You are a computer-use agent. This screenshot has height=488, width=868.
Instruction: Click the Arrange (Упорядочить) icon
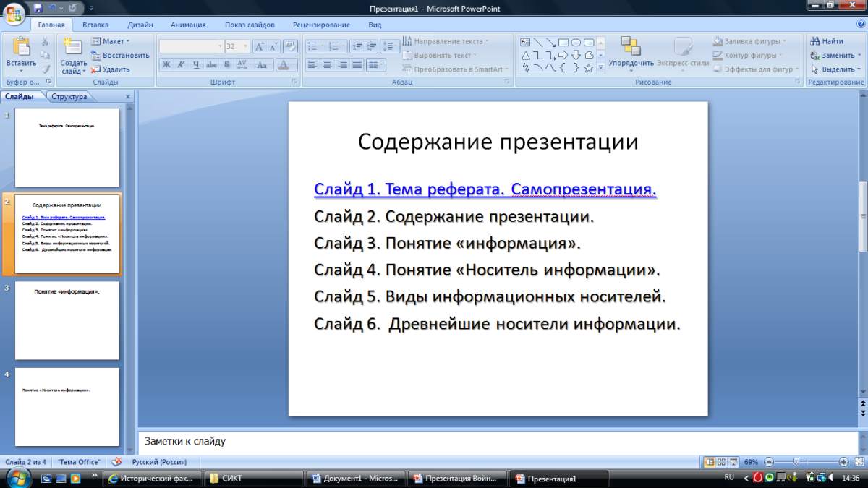pos(631,47)
